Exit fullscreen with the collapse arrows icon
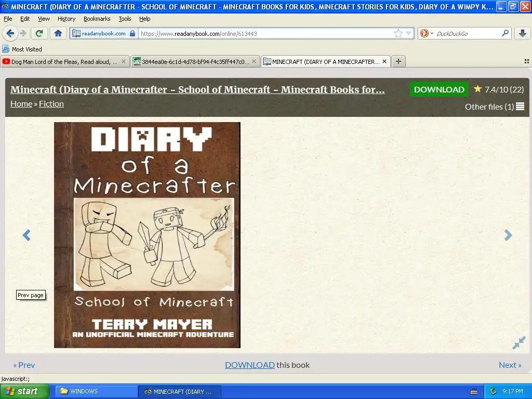Image resolution: width=532 pixels, height=399 pixels. coord(519,343)
